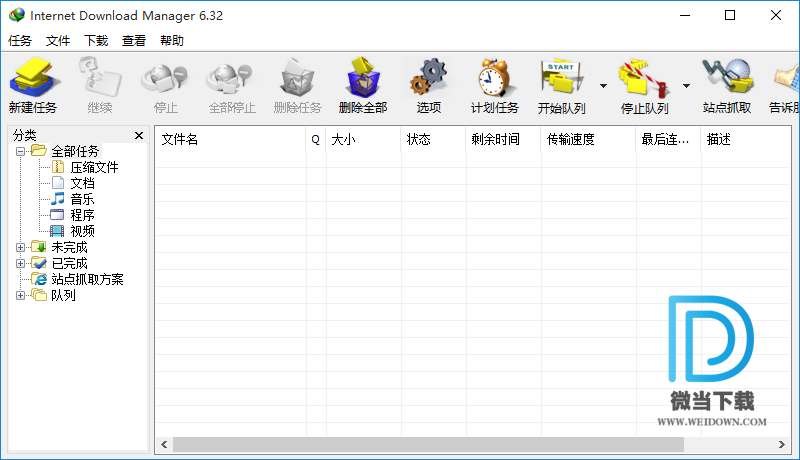800x460 pixels.
Task: Open the 查看 menu
Action: pos(134,41)
